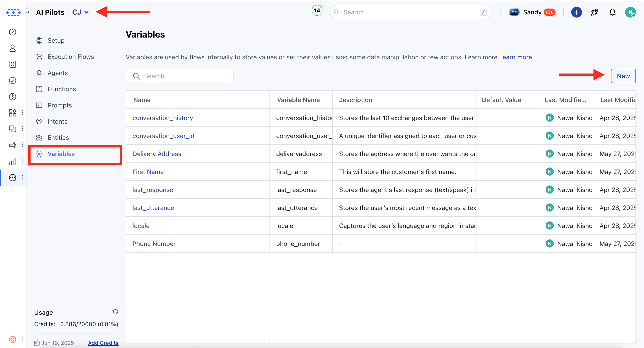The image size is (644, 348).
Task: Open the help lifebuoy icon at bottom left
Action: [x=13, y=339]
